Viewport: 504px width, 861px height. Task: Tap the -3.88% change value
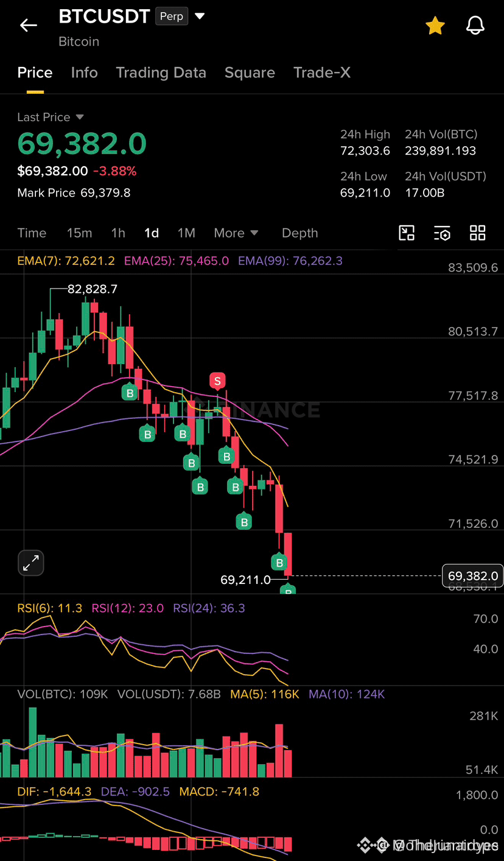click(x=114, y=171)
